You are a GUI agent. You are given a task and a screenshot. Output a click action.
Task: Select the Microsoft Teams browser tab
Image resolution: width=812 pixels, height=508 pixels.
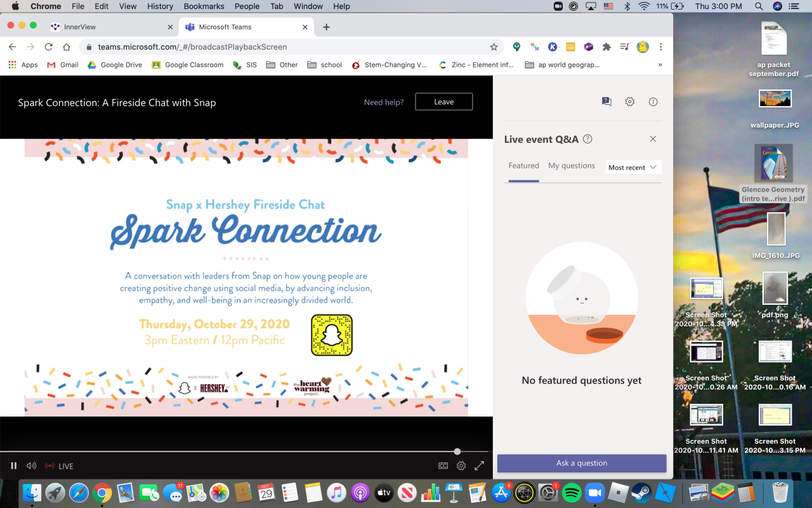[246, 27]
